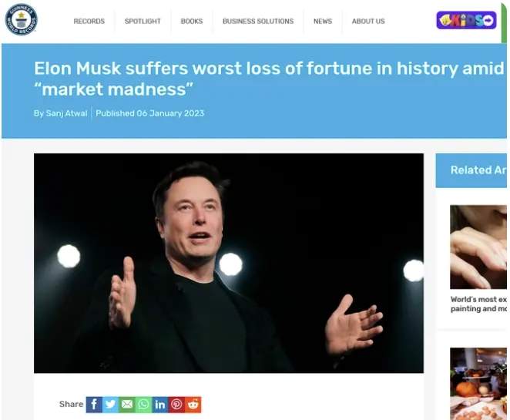The image size is (510, 420).
Task: Share article on Pinterest
Action: (x=176, y=405)
